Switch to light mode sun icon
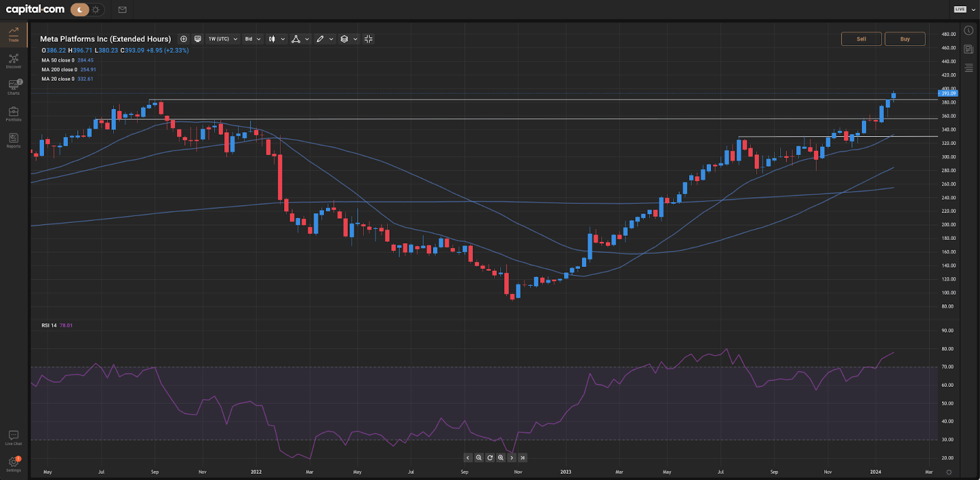This screenshot has width=980, height=480. [x=96, y=10]
